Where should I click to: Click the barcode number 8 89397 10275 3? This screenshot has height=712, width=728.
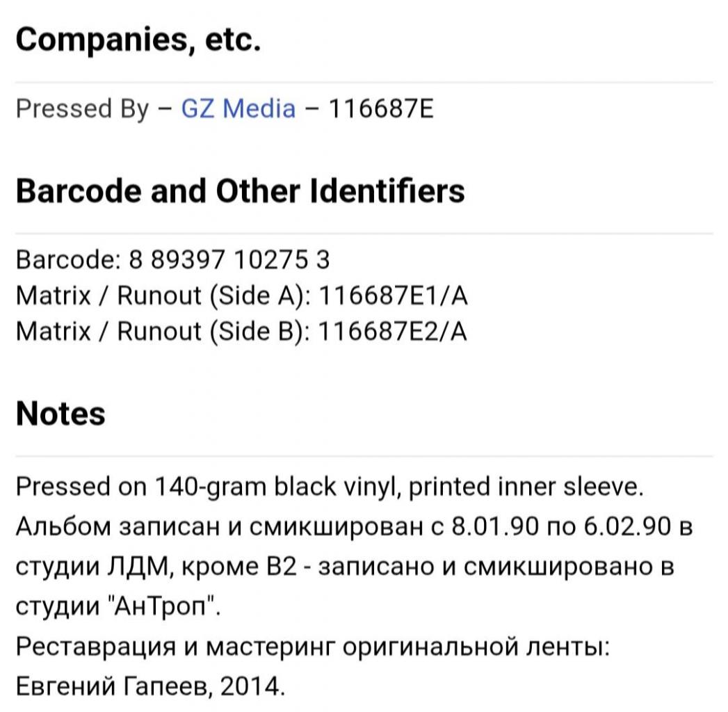coord(229,259)
